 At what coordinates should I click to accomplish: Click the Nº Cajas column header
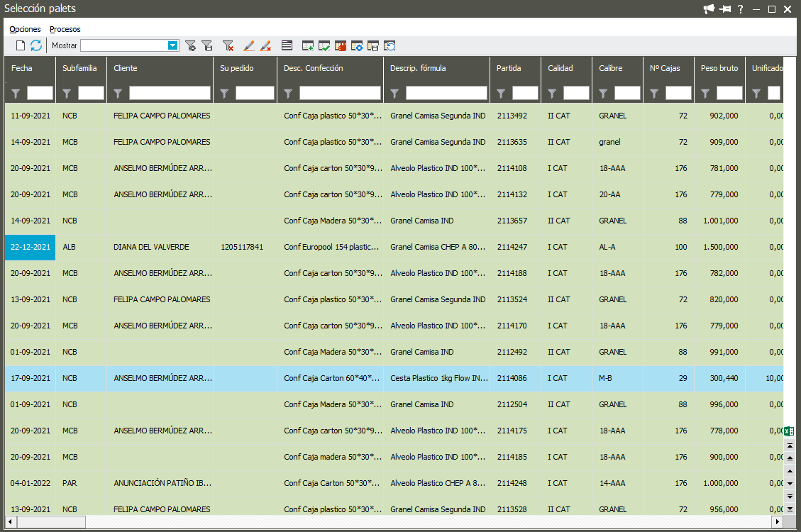coord(665,68)
